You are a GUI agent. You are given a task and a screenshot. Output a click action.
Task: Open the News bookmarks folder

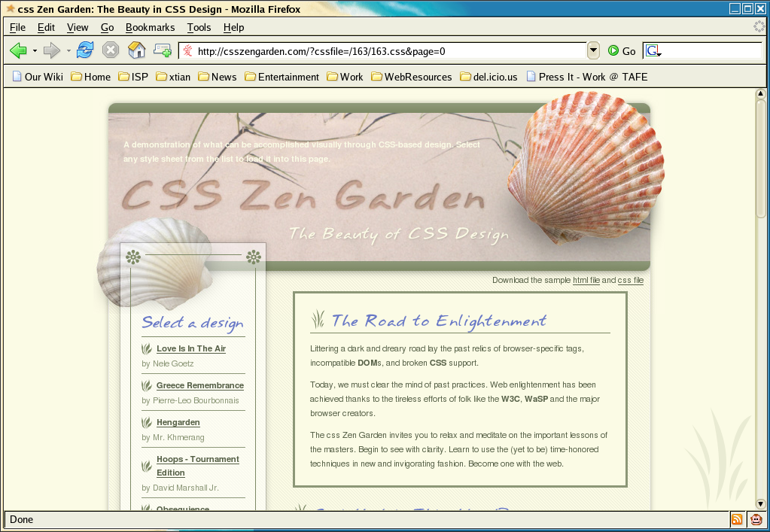pos(218,77)
